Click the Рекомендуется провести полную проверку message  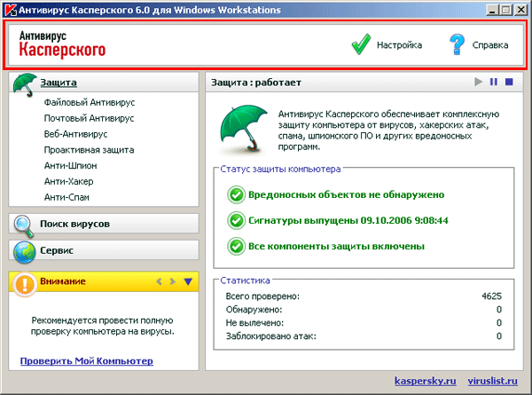pos(103,326)
